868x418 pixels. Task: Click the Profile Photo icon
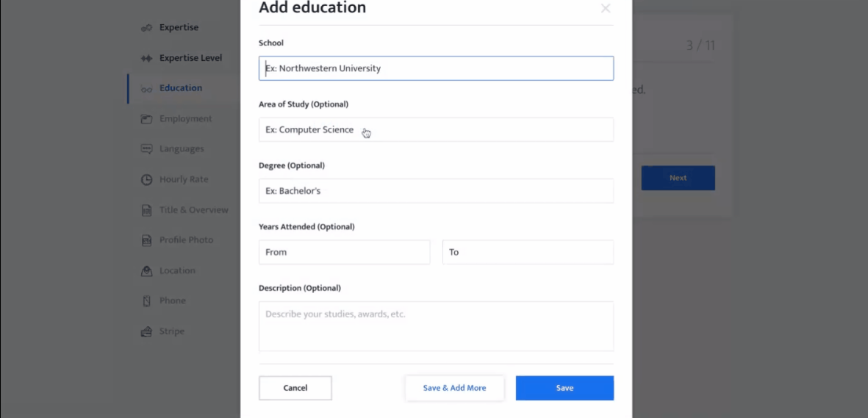point(146,240)
